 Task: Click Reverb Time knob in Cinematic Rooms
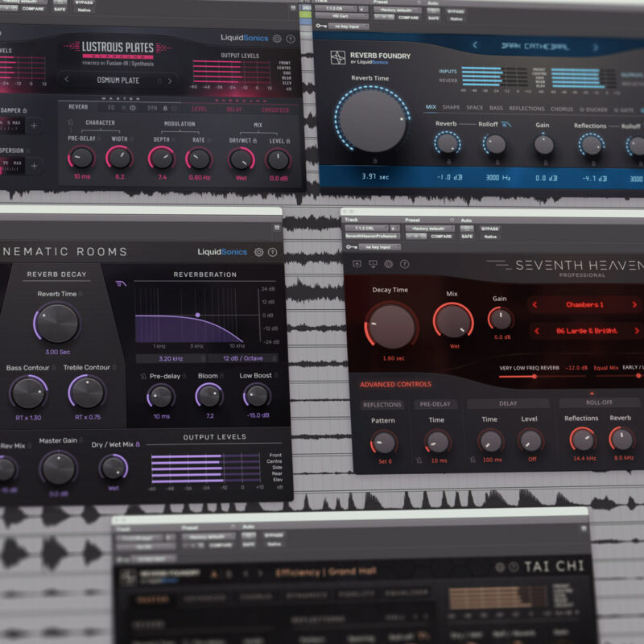[x=57, y=323]
